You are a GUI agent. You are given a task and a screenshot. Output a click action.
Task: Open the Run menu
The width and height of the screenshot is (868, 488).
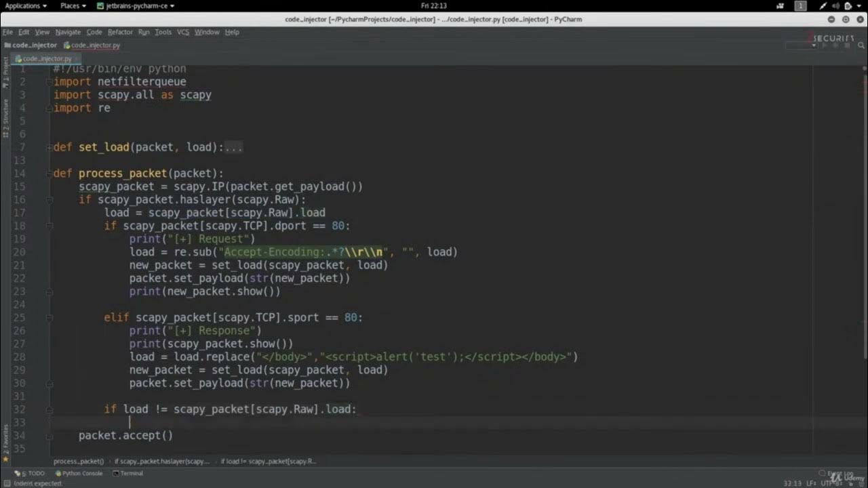pos(144,32)
